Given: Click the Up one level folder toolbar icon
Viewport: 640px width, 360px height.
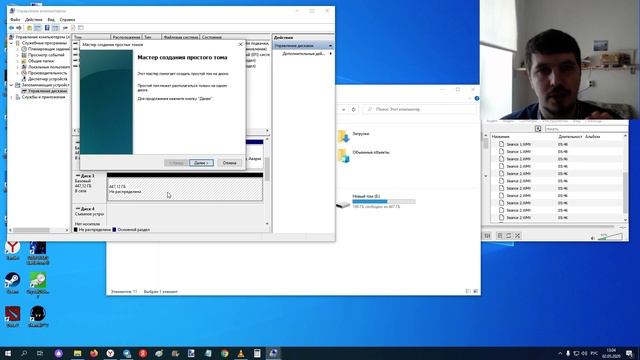Looking at the screenshot, I should coord(29,28).
